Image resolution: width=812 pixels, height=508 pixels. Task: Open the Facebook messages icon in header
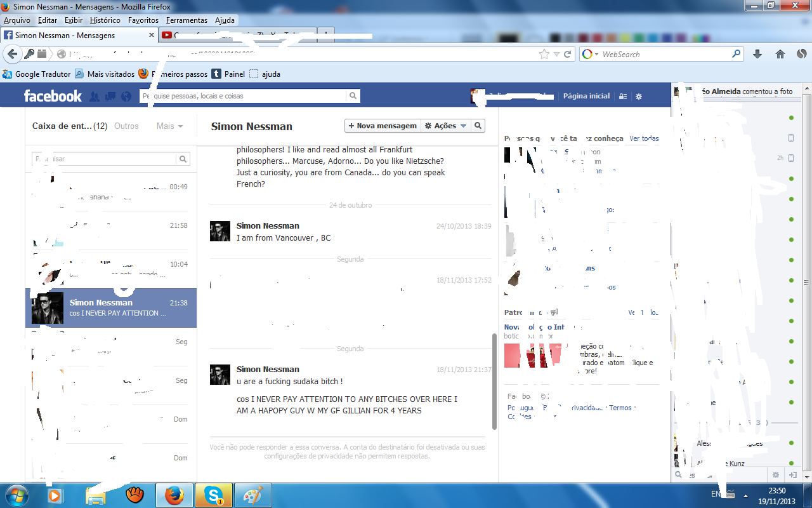[x=110, y=97]
